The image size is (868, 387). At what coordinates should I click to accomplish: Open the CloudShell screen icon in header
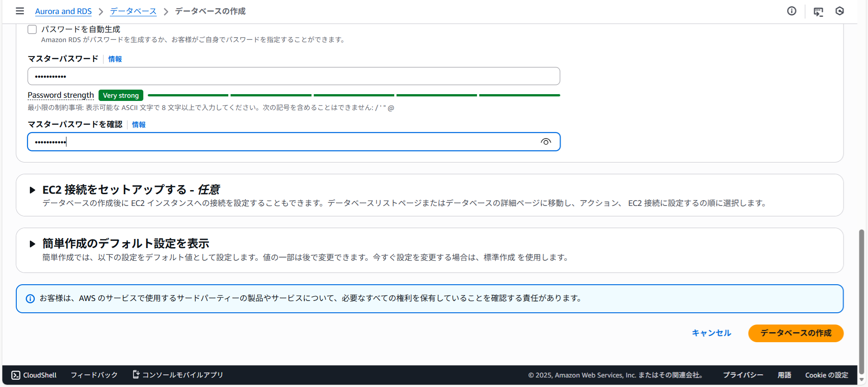[x=818, y=11]
